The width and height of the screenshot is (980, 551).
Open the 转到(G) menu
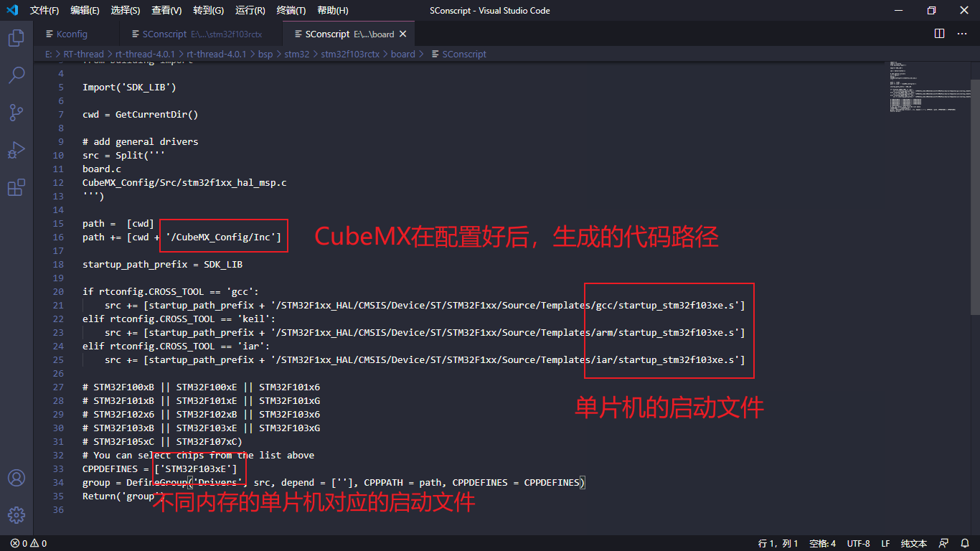point(208,10)
